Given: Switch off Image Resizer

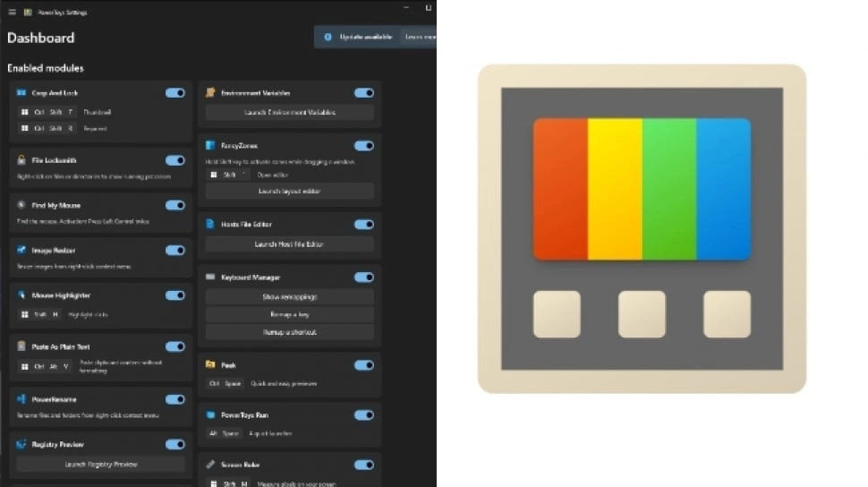Looking at the screenshot, I should tap(174, 250).
